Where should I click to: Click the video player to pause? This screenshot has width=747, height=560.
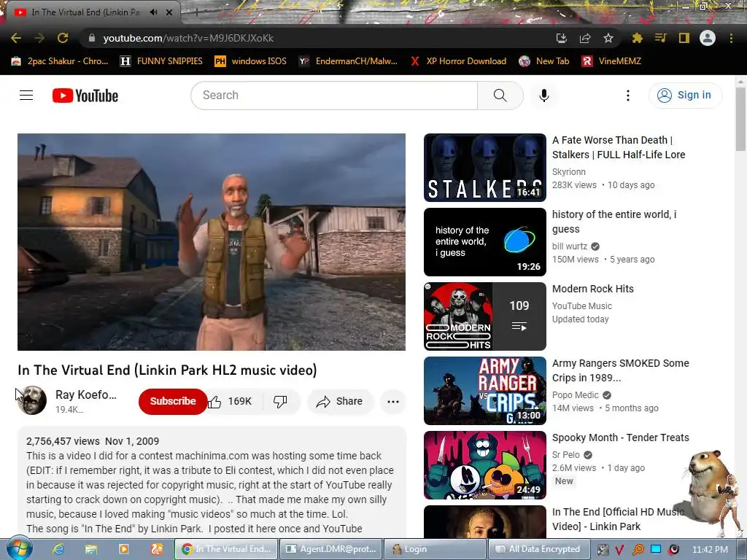click(212, 242)
